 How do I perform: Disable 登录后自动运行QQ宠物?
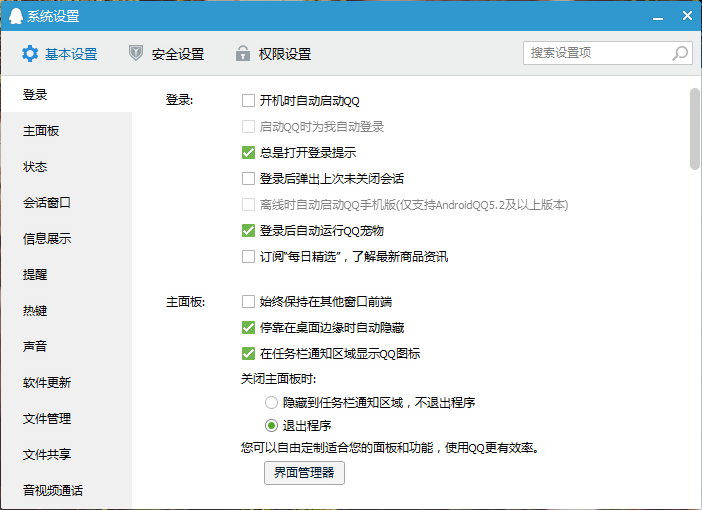coord(249,231)
